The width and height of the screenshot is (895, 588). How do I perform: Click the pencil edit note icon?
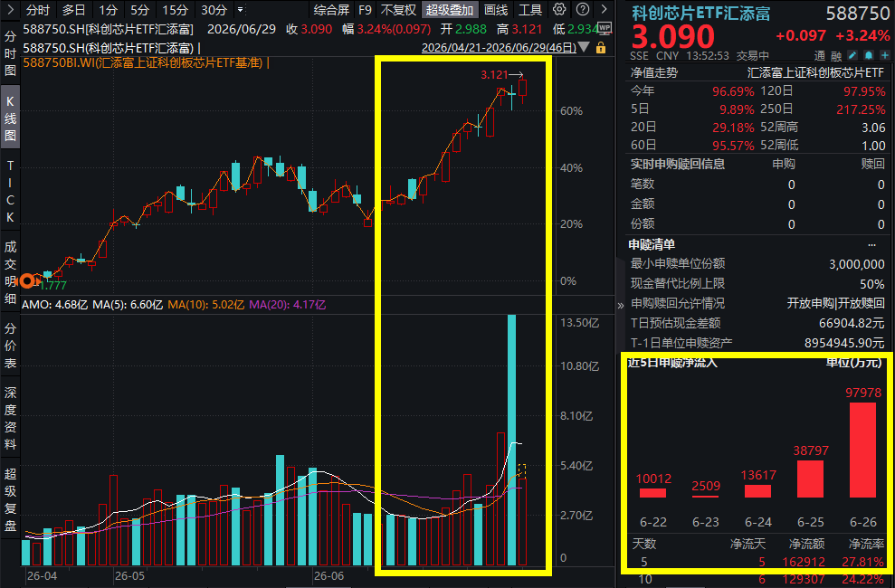pyautogui.click(x=852, y=55)
